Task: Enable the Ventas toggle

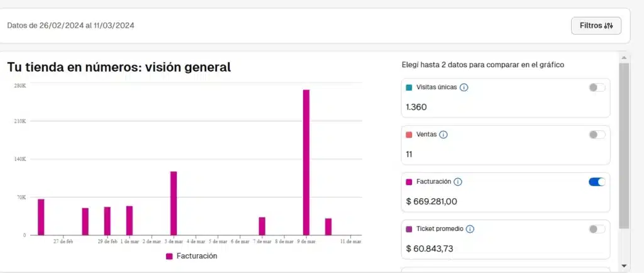Action: click(597, 135)
